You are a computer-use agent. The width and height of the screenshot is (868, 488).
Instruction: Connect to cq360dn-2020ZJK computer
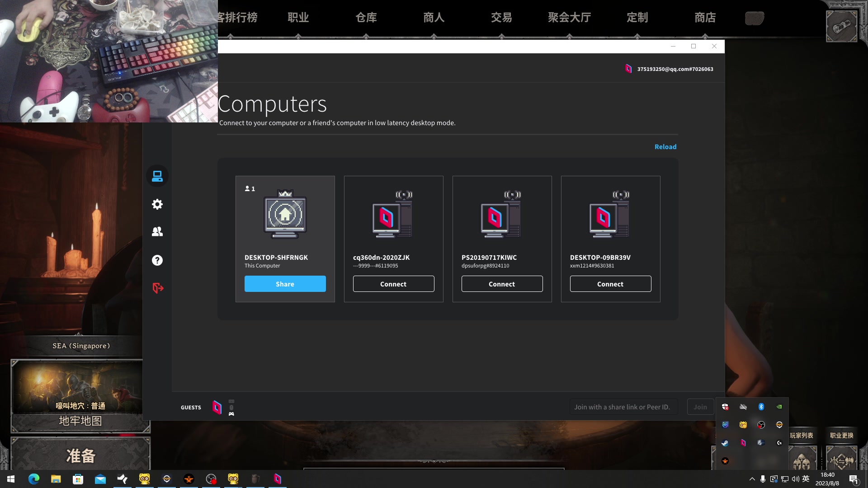394,284
